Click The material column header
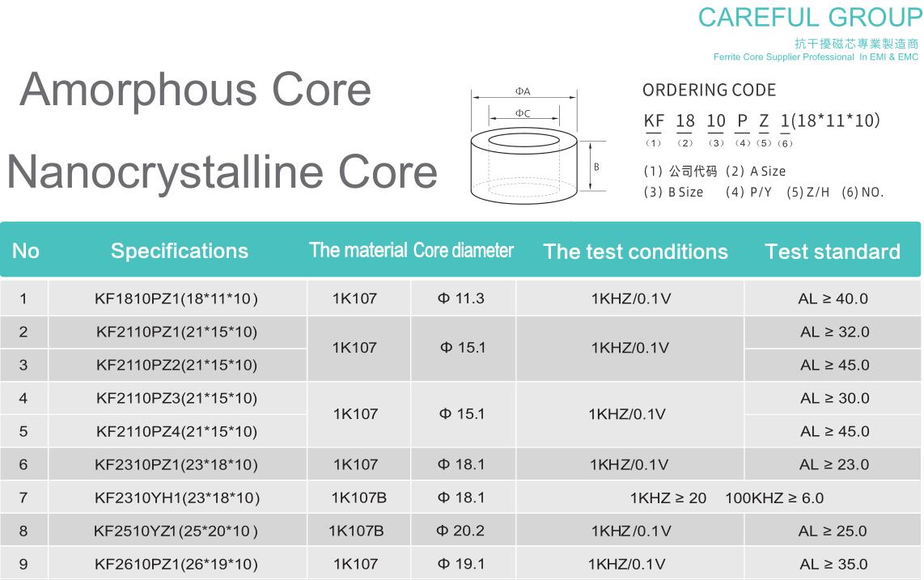The width and height of the screenshot is (924, 580). [358, 250]
